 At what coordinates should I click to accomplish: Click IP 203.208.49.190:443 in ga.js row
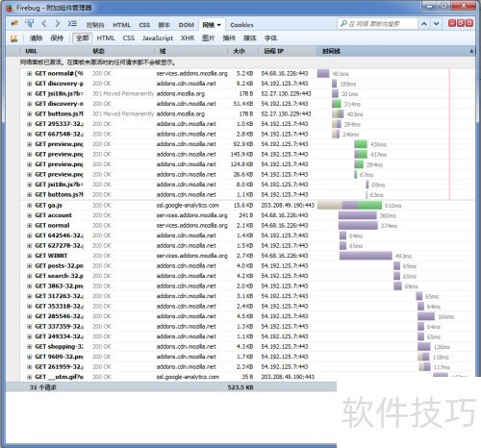[x=288, y=206]
